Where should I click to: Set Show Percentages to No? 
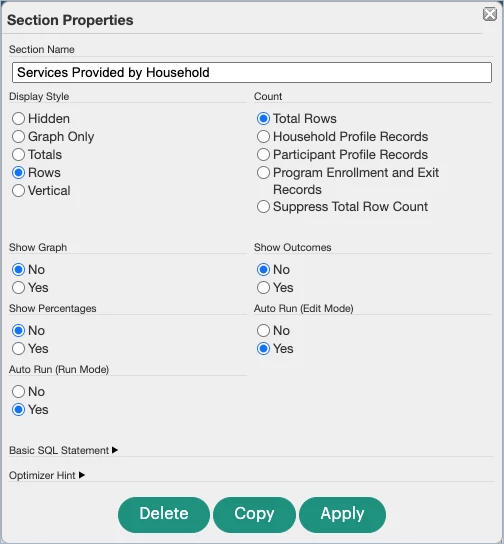pos(18,331)
